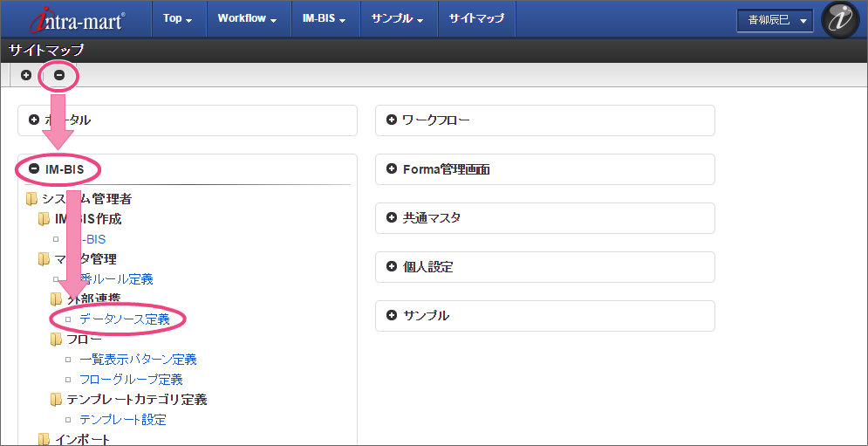Open the 採番ルール定義 link
Screen dimensions: 868x446
click(x=116, y=278)
